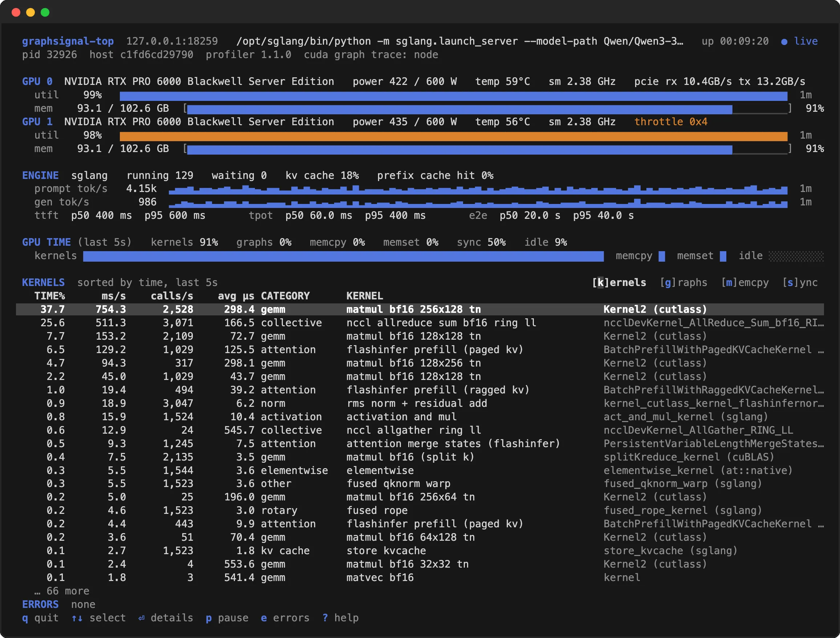Click the select arrows shortcut hint
This screenshot has width=840, height=638.
click(x=99, y=618)
